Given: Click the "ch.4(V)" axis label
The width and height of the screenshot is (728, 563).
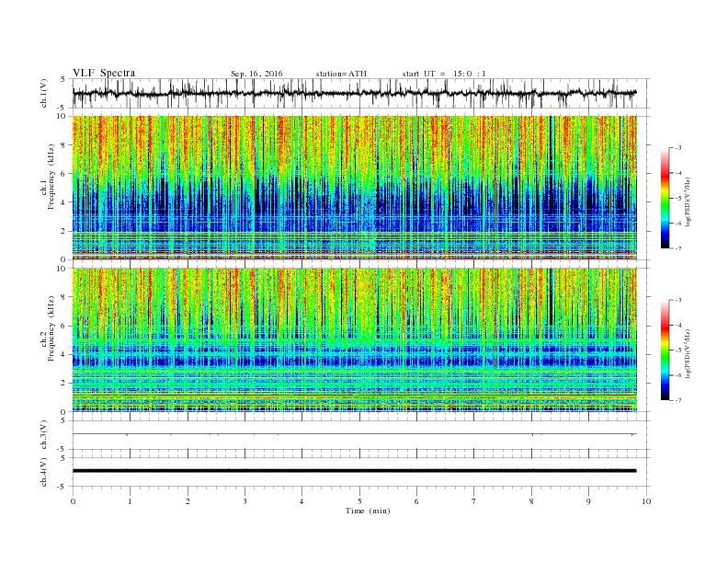Looking at the screenshot, I should [44, 473].
